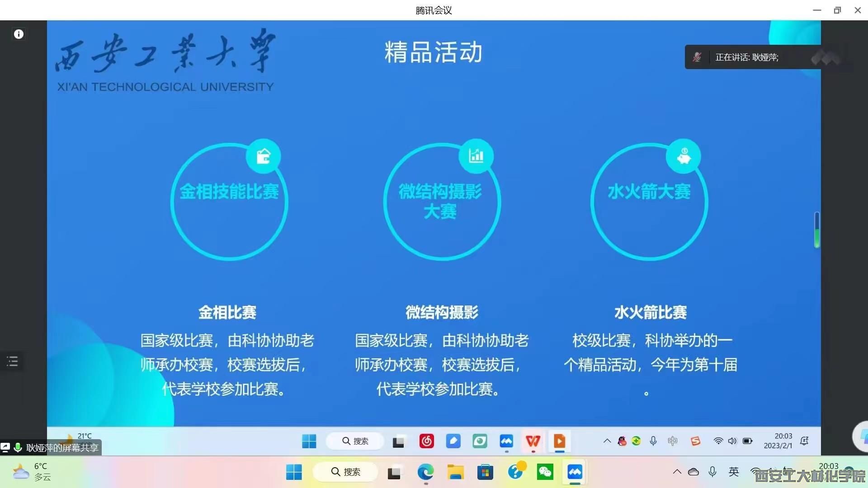Click the muted microphone speaker indicator
This screenshot has height=488, width=868.
coord(697,57)
